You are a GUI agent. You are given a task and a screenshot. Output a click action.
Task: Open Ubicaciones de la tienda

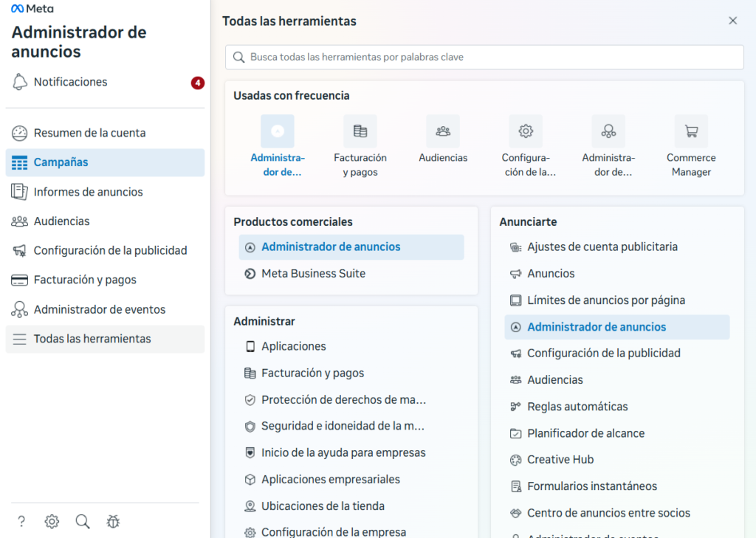pyautogui.click(x=351, y=506)
